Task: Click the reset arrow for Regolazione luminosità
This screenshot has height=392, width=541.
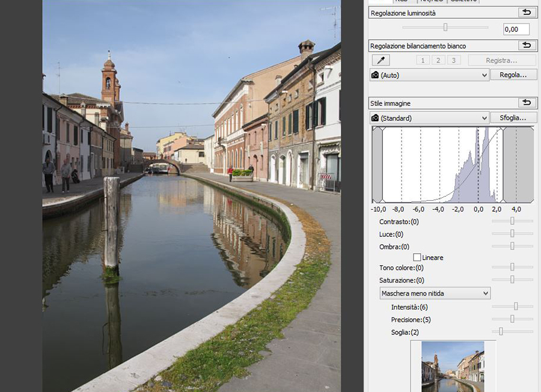Action: [x=527, y=12]
